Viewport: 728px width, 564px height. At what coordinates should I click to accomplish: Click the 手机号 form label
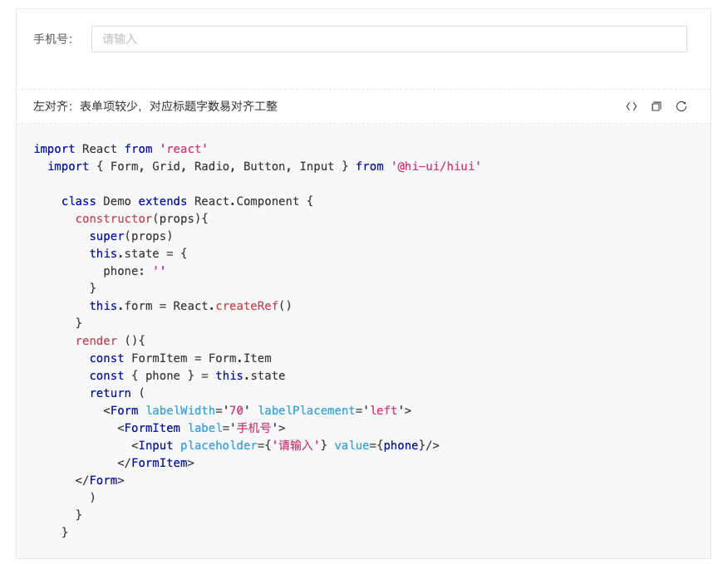point(53,39)
